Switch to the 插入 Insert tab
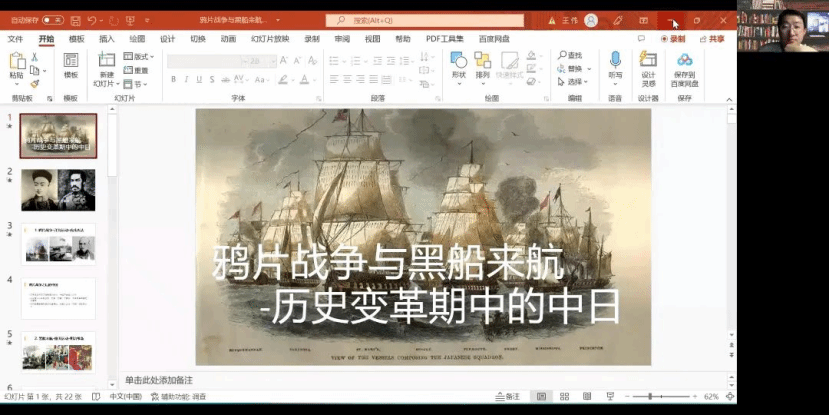830x415 pixels. [106, 39]
